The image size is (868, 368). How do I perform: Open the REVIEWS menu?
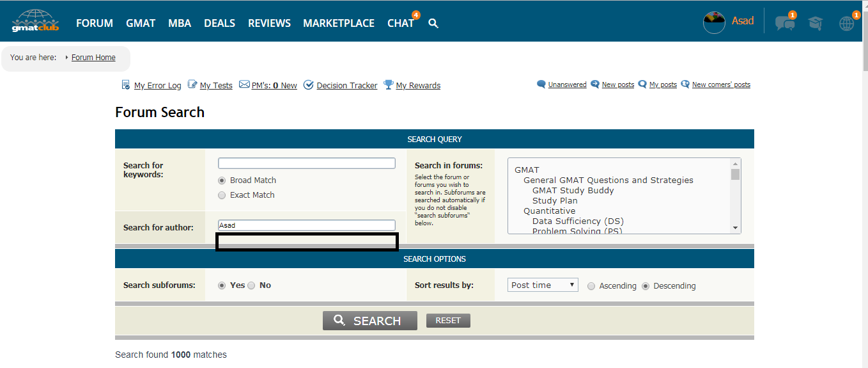click(269, 23)
